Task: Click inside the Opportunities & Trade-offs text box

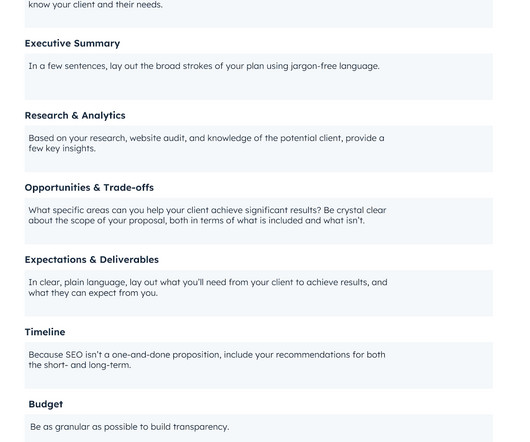Action: (x=259, y=221)
